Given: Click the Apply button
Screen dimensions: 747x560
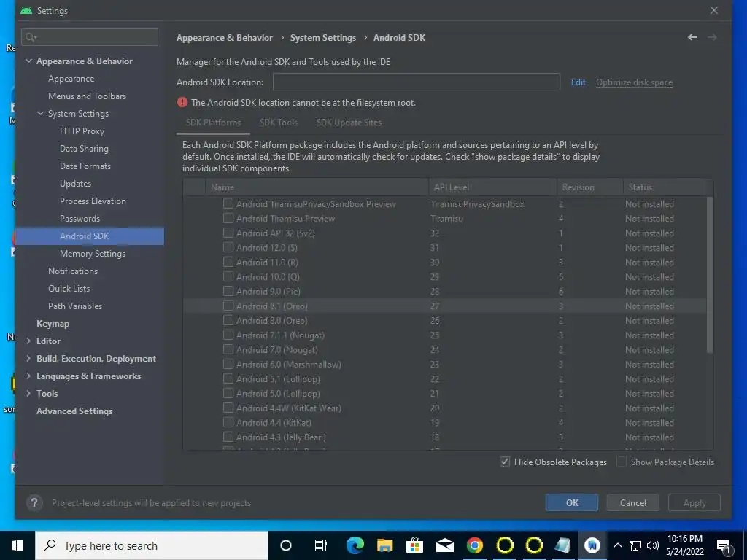Looking at the screenshot, I should coord(694,502).
